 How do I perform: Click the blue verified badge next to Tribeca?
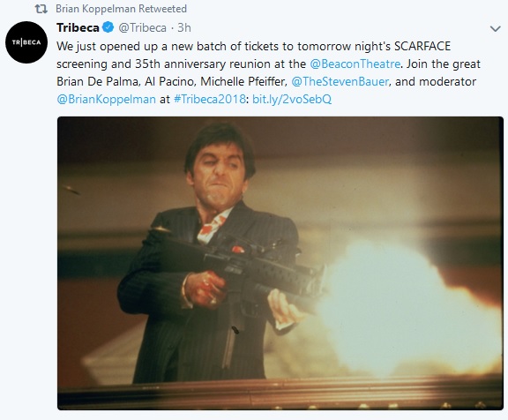108,27
